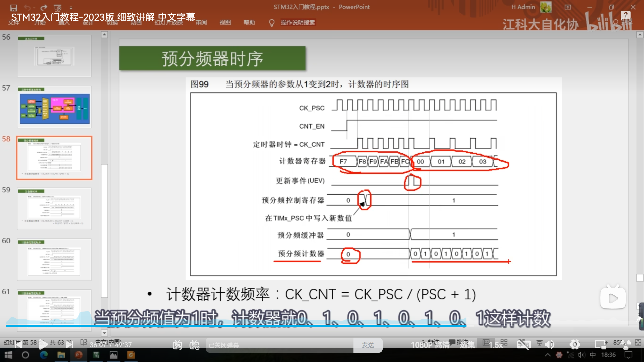Mute the video volume icon
This screenshot has height=362, width=644.
pyautogui.click(x=550, y=345)
